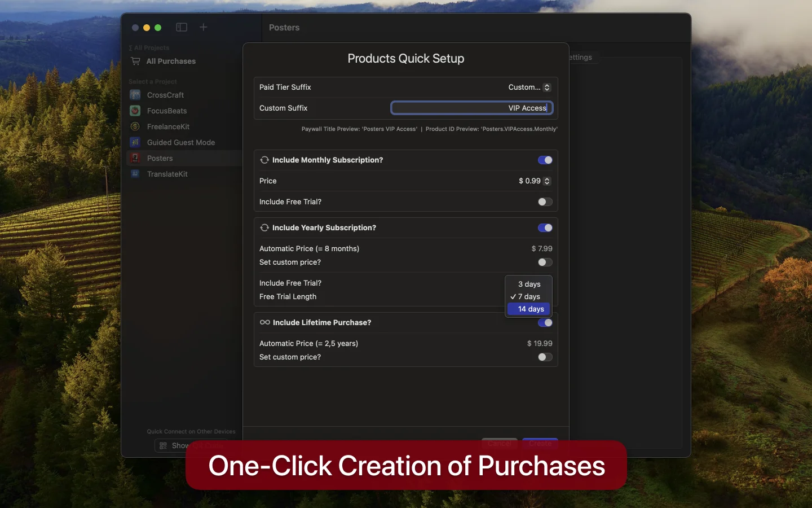Toggle the sidebar visibility icon
This screenshot has width=812, height=508.
tap(182, 27)
